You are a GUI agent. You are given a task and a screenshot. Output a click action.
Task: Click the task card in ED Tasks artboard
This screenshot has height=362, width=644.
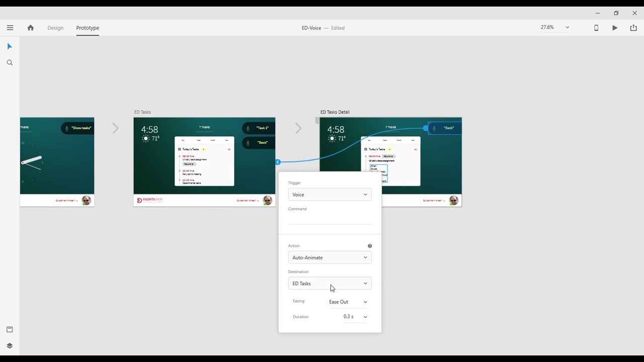coord(204,161)
